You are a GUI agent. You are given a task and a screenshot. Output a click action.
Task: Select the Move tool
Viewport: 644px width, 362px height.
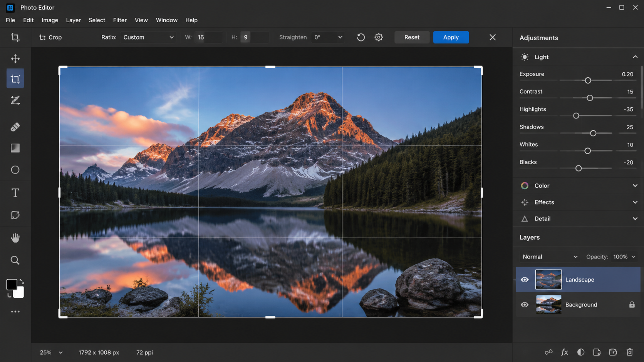15,58
